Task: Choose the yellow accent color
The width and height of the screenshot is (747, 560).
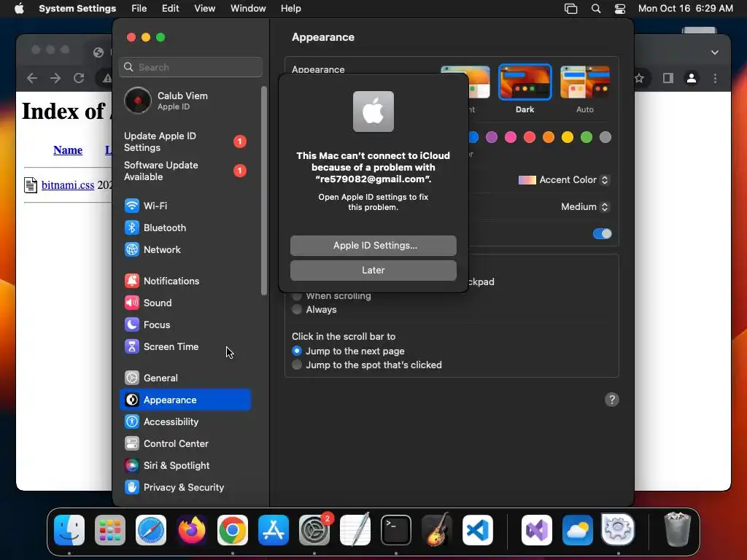Action: point(568,138)
